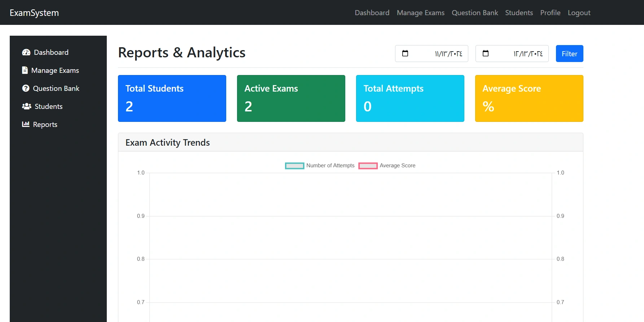Click the ExamSystem brand logo text

(34, 13)
